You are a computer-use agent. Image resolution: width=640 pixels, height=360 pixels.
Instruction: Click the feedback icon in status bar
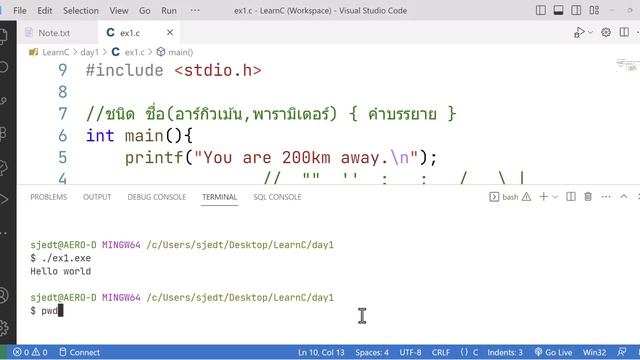tap(622, 352)
